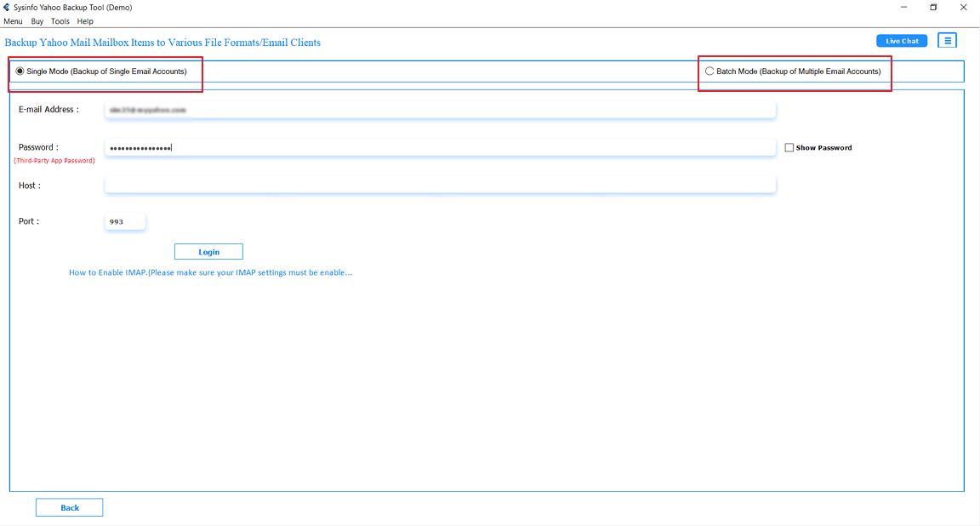Focus the Password input field
980x526 pixels.
[x=440, y=147]
